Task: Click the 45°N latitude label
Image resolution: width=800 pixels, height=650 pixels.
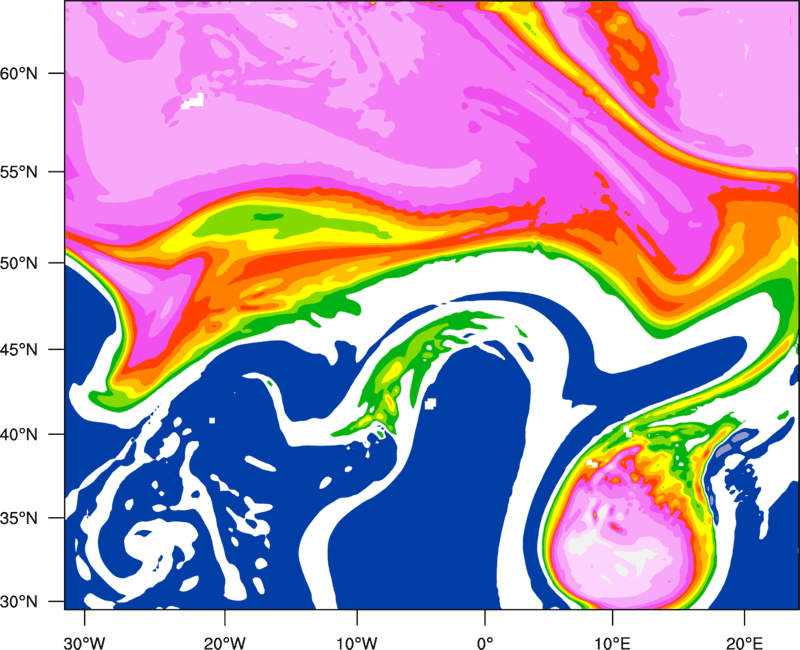Action: [x=19, y=349]
